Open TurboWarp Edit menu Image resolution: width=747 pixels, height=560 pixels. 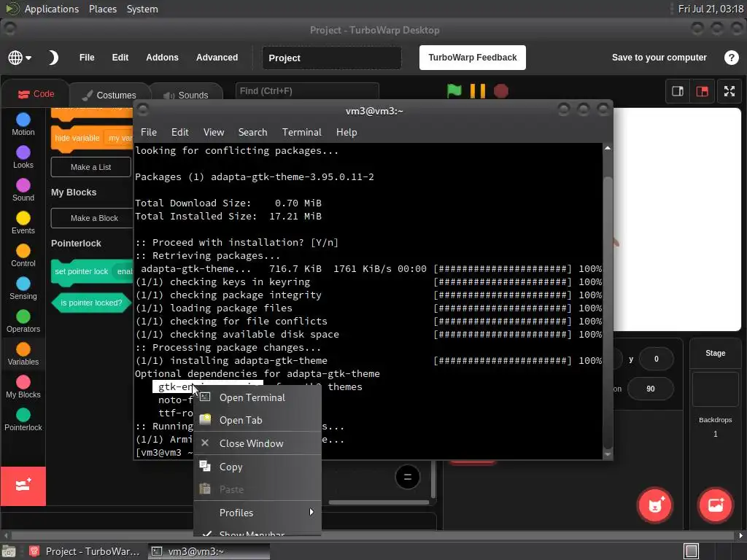click(x=120, y=58)
